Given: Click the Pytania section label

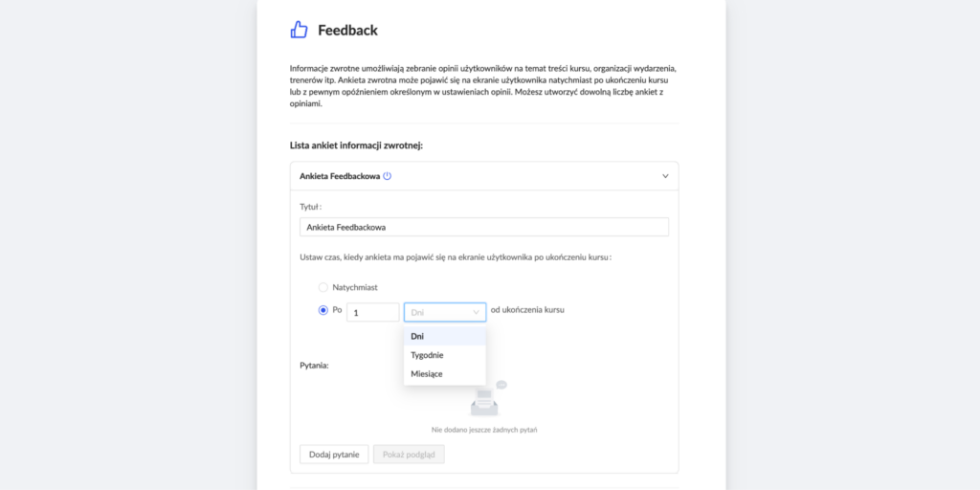Looking at the screenshot, I should click(x=314, y=366).
